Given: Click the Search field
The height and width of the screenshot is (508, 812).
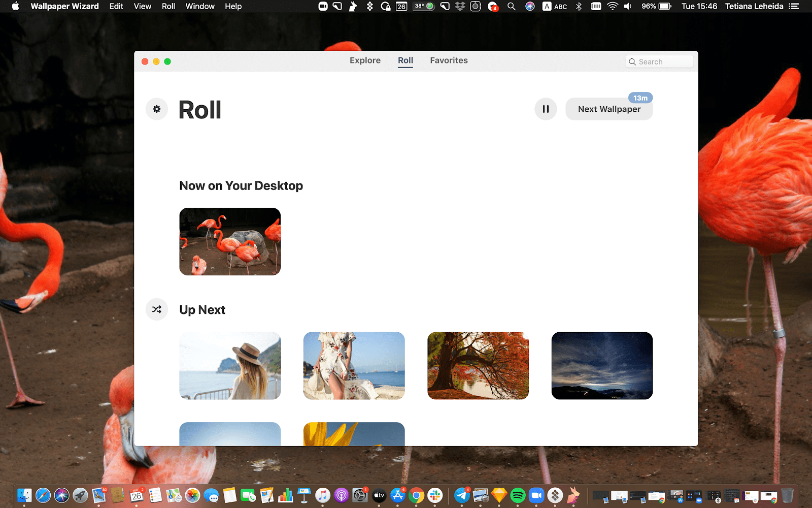Looking at the screenshot, I should click(660, 61).
